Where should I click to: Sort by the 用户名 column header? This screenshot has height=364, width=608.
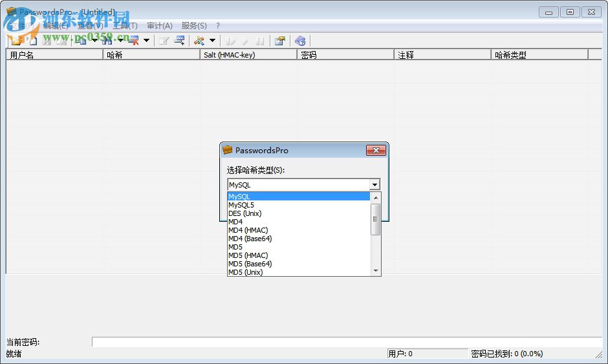(x=55, y=55)
